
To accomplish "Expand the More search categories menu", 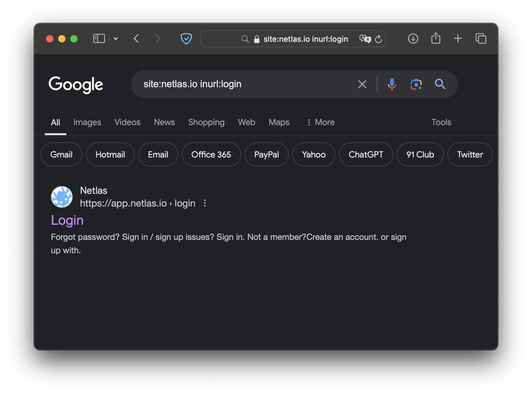I will pyautogui.click(x=320, y=122).
